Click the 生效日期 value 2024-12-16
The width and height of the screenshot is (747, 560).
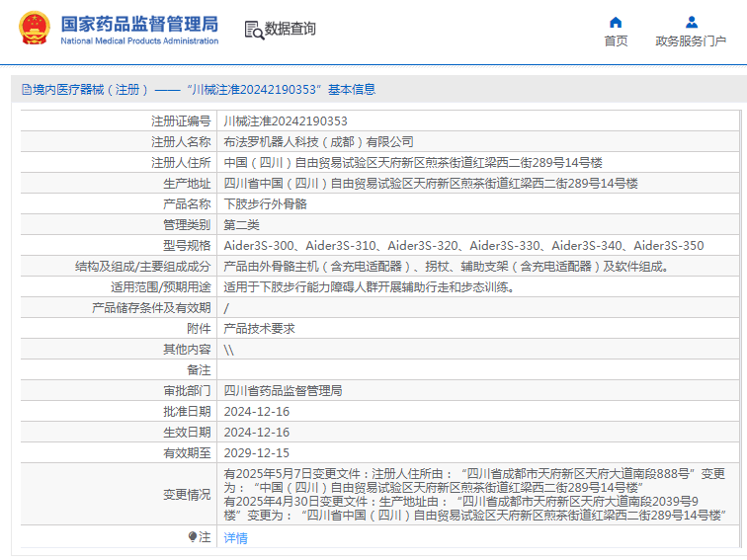tap(257, 433)
